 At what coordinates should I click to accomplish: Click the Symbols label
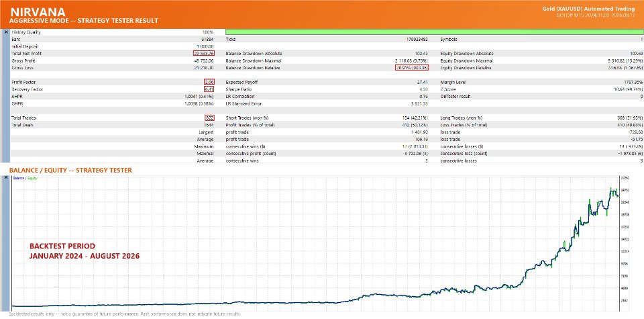point(449,39)
